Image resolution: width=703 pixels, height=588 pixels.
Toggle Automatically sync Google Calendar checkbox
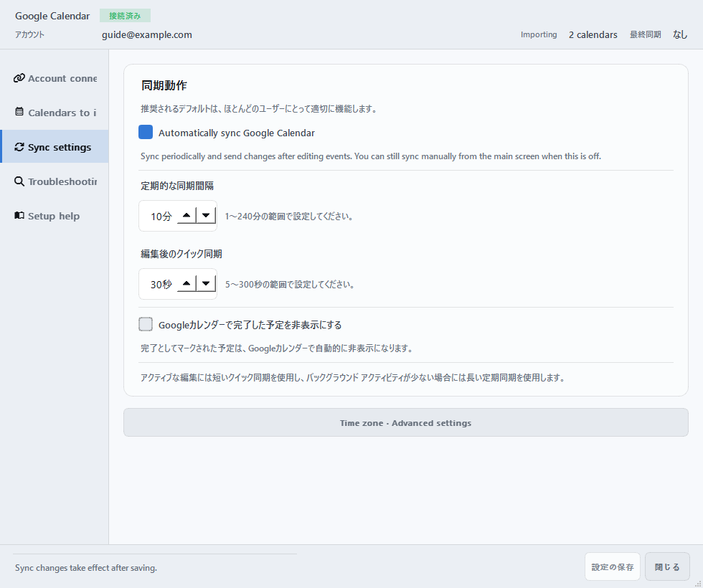[x=145, y=132]
